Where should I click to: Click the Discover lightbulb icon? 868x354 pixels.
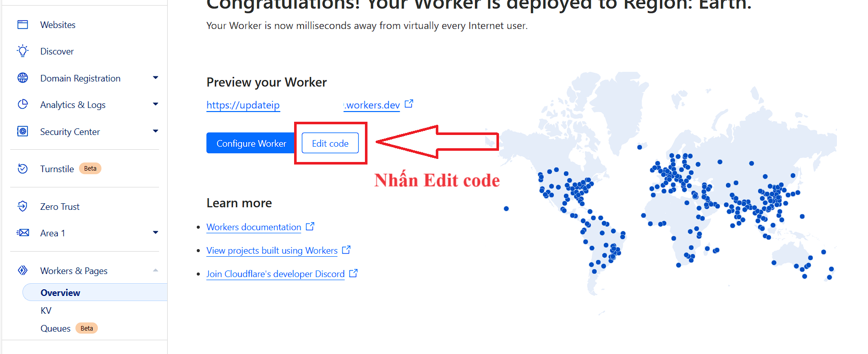23,51
